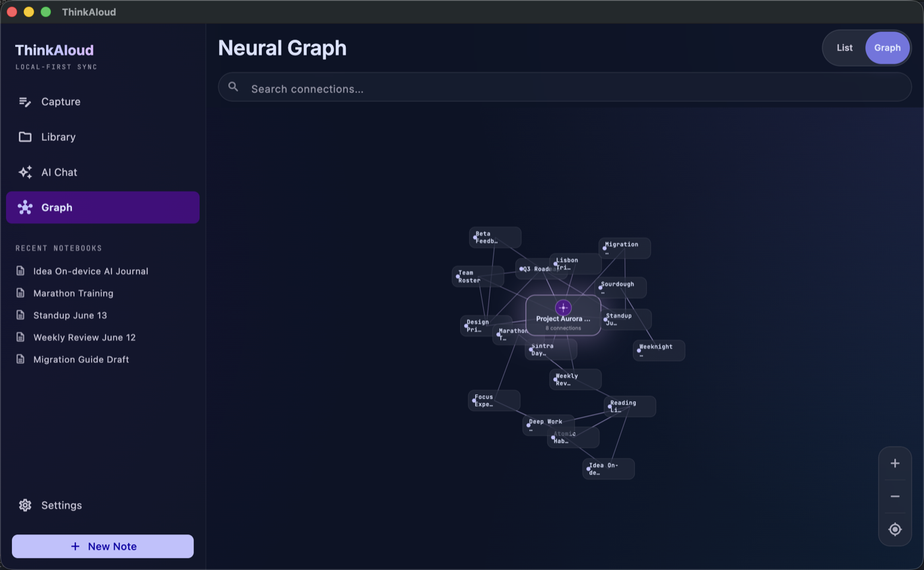The image size is (924, 570).
Task: Zoom out with the minus control
Action: (895, 496)
